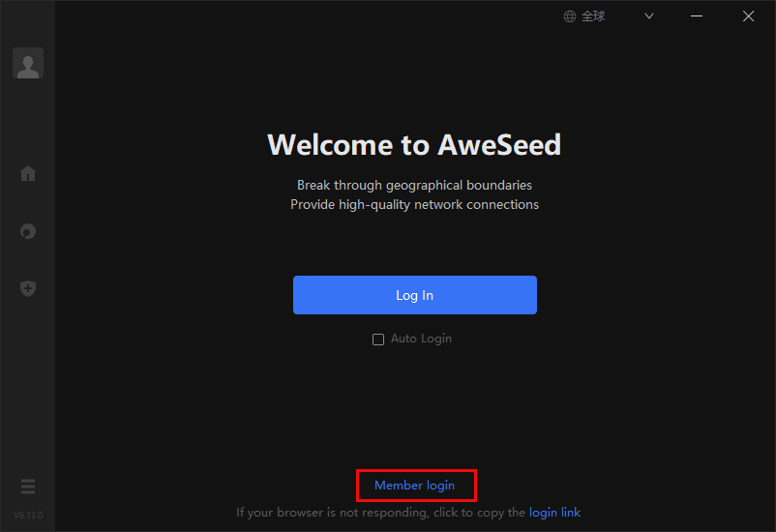
Task: Click the 'Break through geographical boundaries' text
Action: click(x=414, y=186)
